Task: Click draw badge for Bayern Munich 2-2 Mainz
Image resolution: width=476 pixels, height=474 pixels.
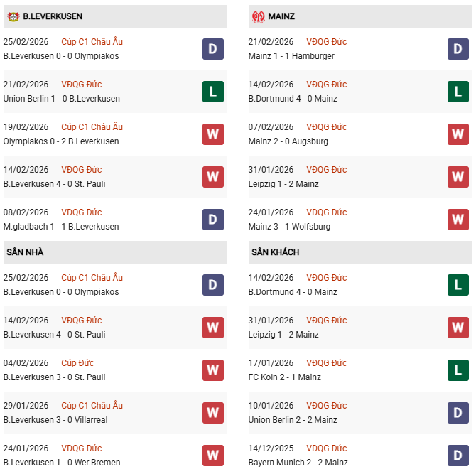Action: click(458, 456)
